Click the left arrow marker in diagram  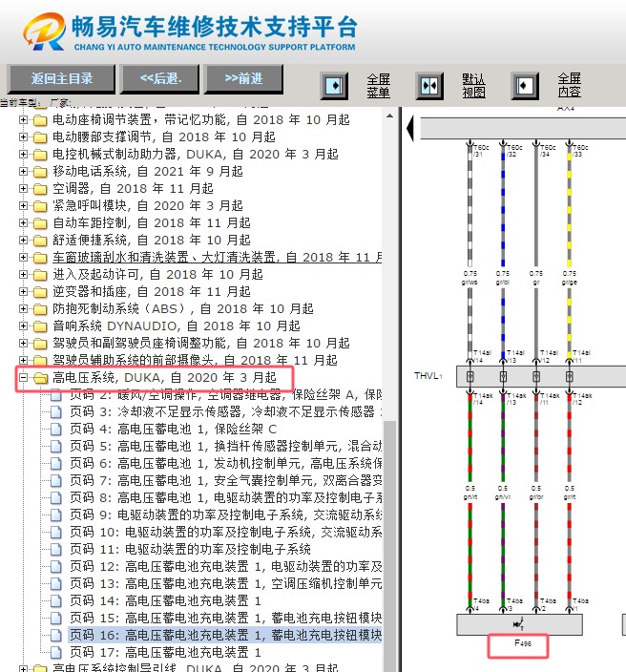(410, 128)
